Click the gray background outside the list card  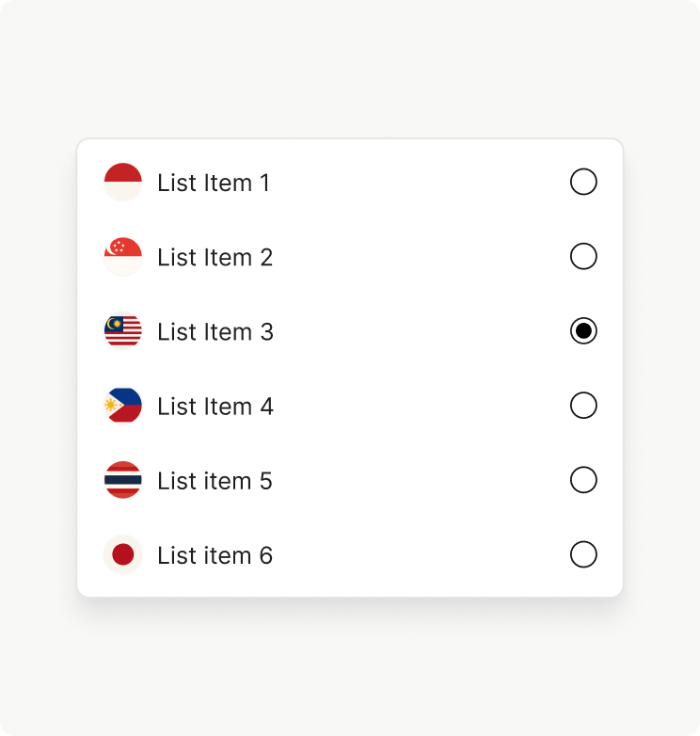[x=350, y=668]
